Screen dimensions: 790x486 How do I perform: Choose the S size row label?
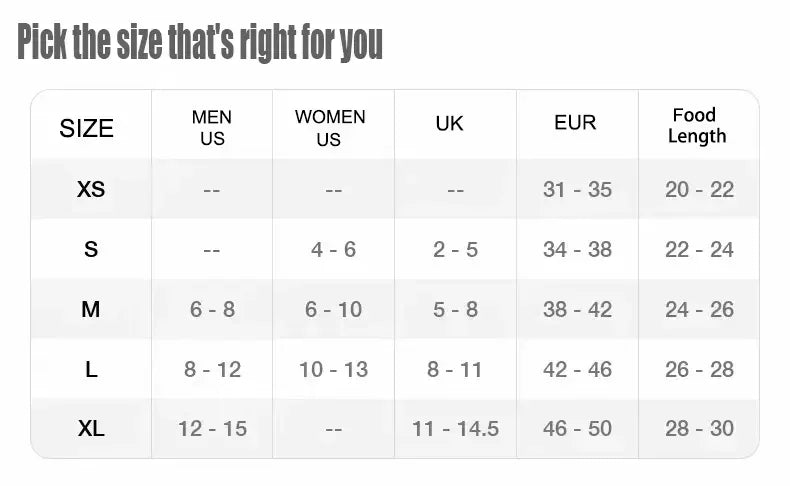coord(91,249)
